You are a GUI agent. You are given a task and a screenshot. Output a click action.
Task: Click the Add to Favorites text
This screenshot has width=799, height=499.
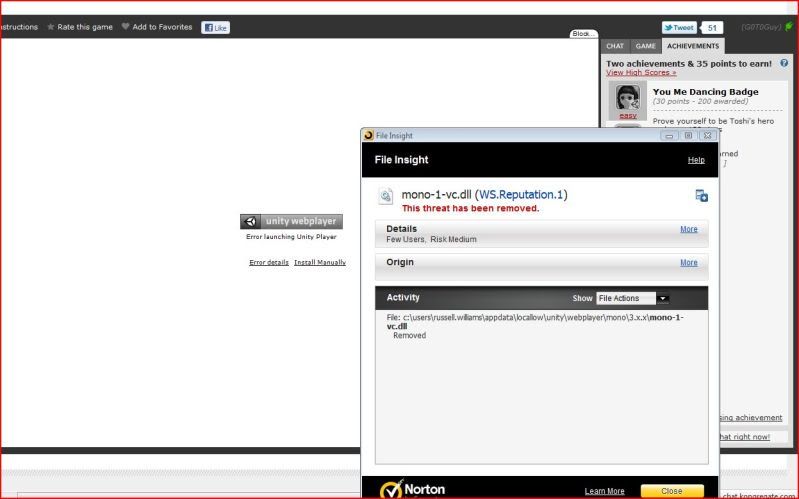click(x=162, y=27)
